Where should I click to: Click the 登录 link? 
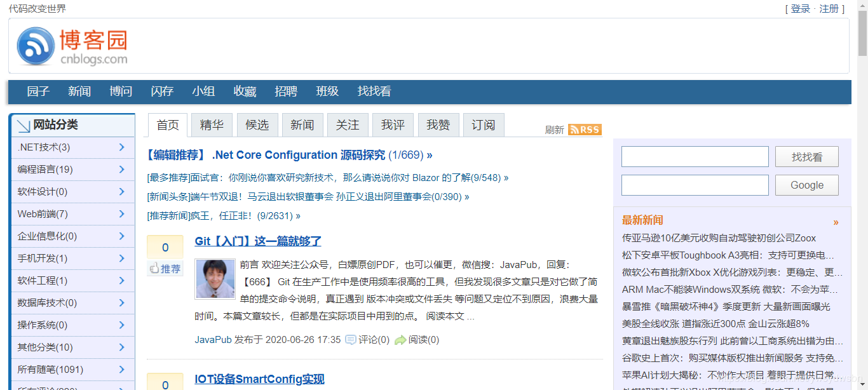(801, 9)
